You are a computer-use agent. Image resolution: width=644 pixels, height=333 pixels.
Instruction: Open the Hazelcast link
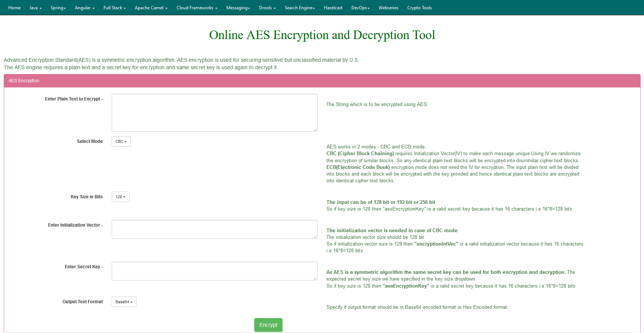point(333,8)
